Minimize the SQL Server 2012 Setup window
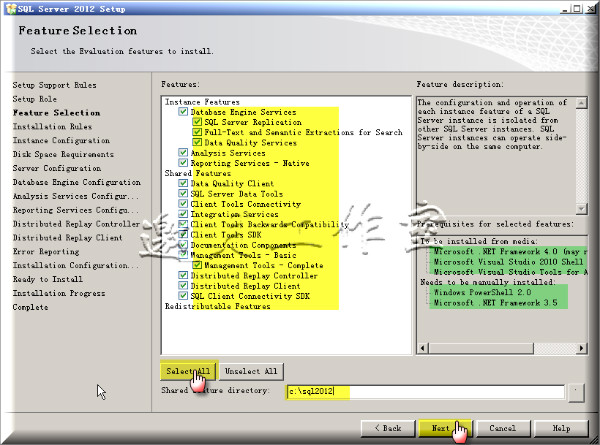The image size is (600, 445). tap(565, 9)
